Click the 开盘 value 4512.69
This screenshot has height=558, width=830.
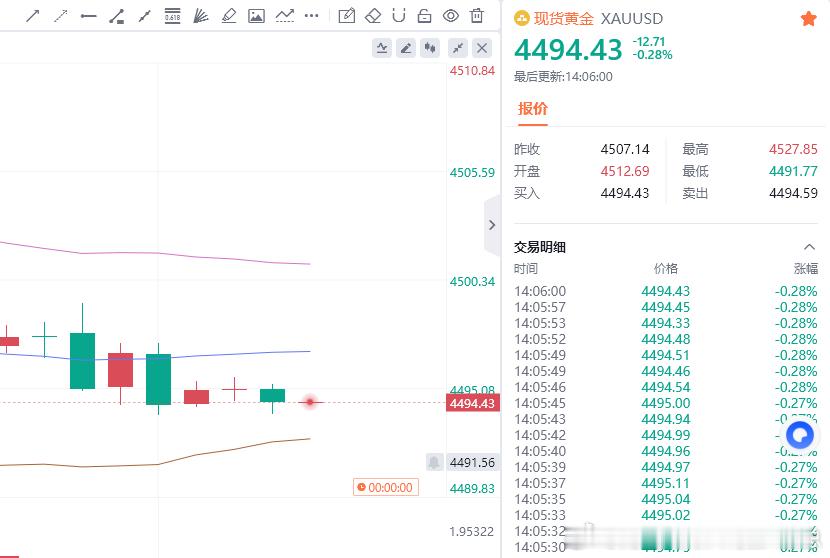coord(625,171)
